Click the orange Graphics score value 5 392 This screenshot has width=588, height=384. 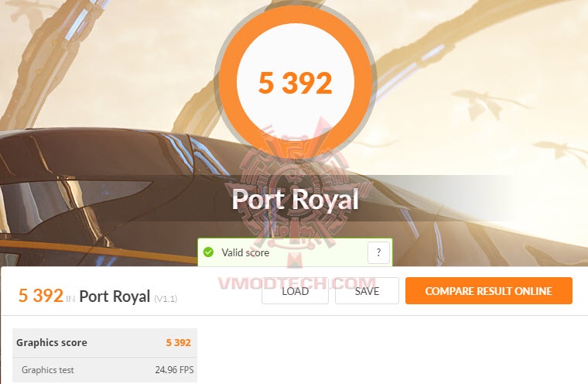[x=179, y=342]
